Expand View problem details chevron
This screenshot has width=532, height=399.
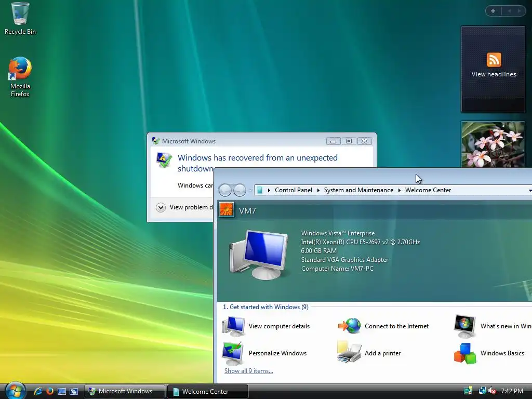click(x=161, y=207)
